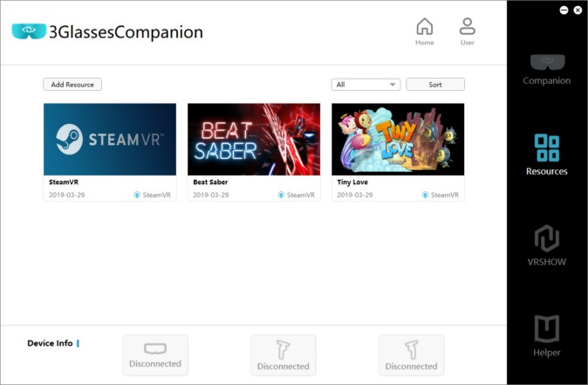Click the date 2019-03-29 under Beat Saber
The image size is (588, 385).
(x=211, y=195)
